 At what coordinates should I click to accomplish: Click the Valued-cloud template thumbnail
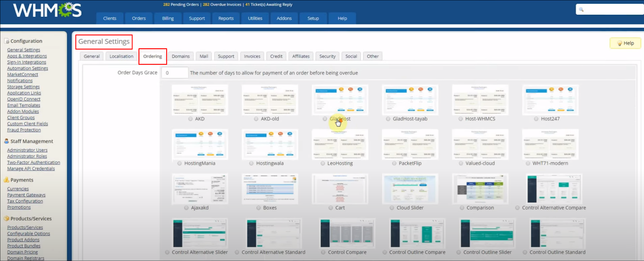(480, 144)
